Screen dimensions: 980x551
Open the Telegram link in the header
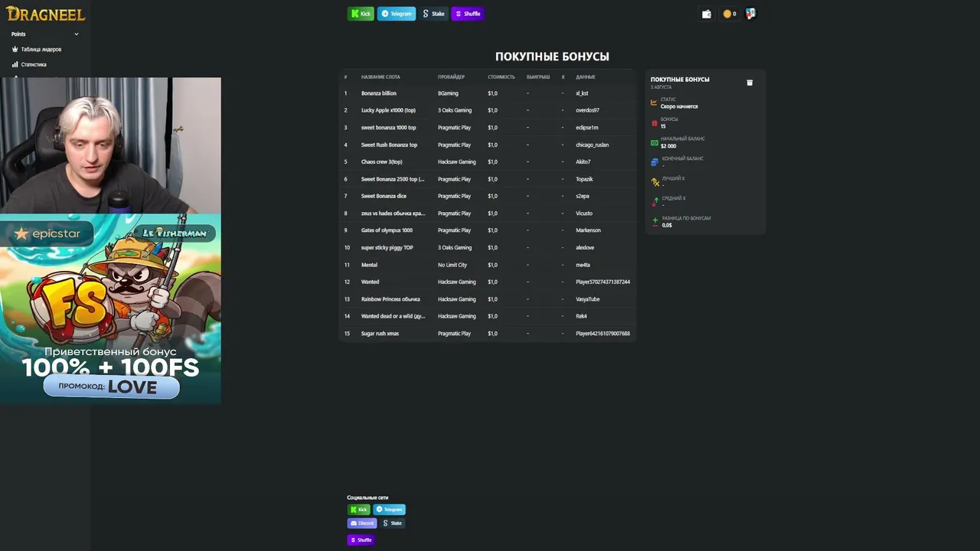pos(397,14)
